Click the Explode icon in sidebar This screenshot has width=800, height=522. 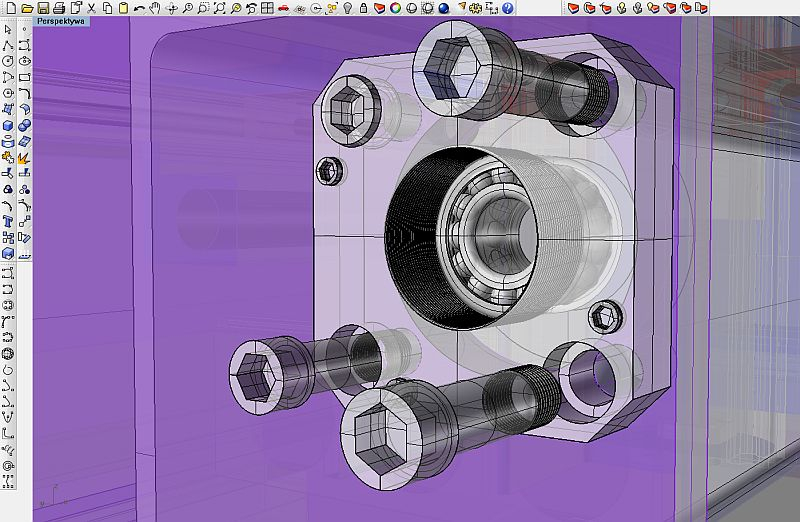(24, 158)
